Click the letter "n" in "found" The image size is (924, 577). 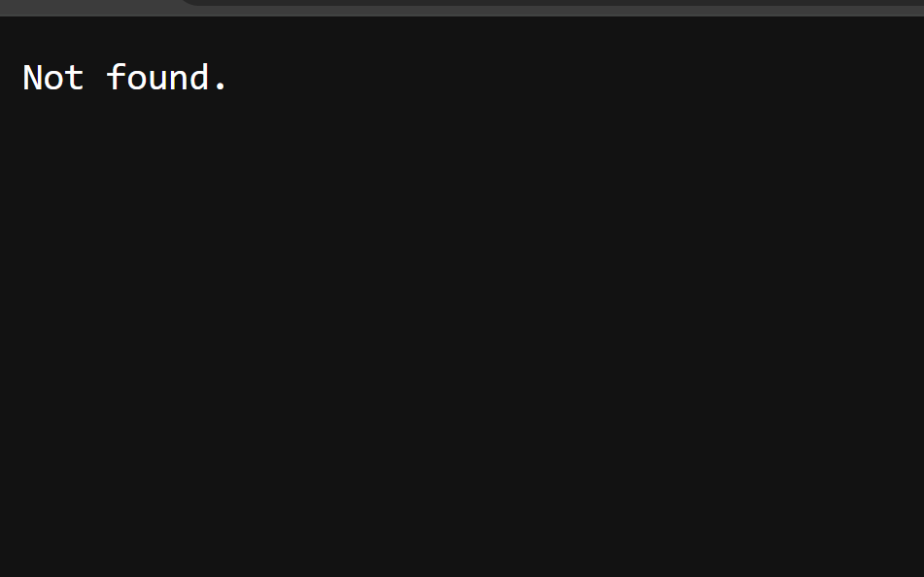[x=178, y=81]
